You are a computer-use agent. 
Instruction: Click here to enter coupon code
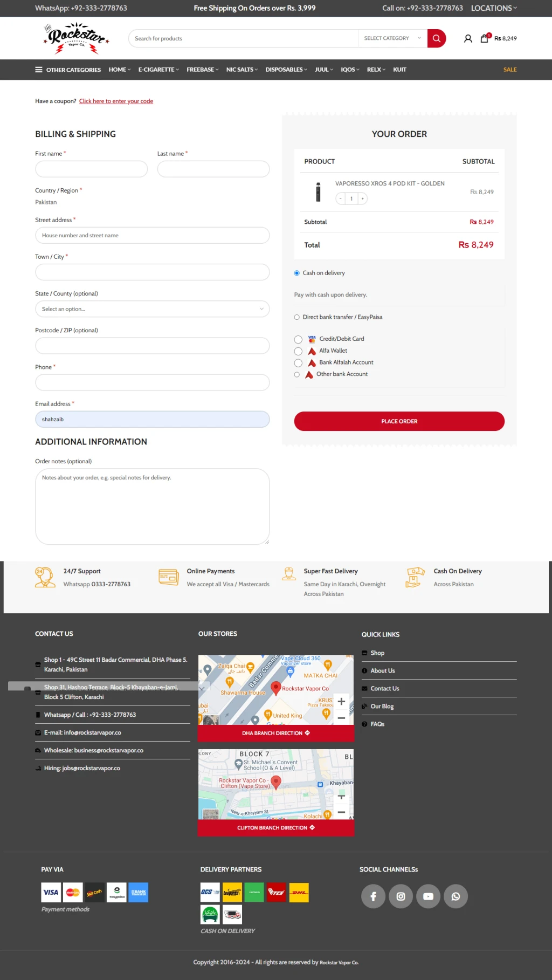116,101
